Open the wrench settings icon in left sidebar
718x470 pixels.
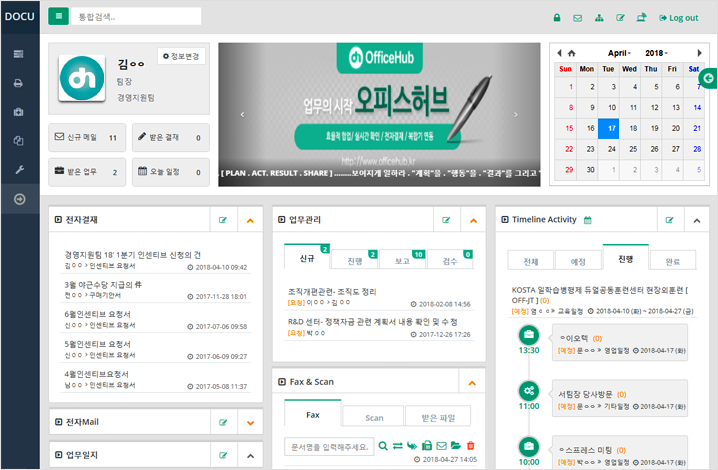(19, 170)
